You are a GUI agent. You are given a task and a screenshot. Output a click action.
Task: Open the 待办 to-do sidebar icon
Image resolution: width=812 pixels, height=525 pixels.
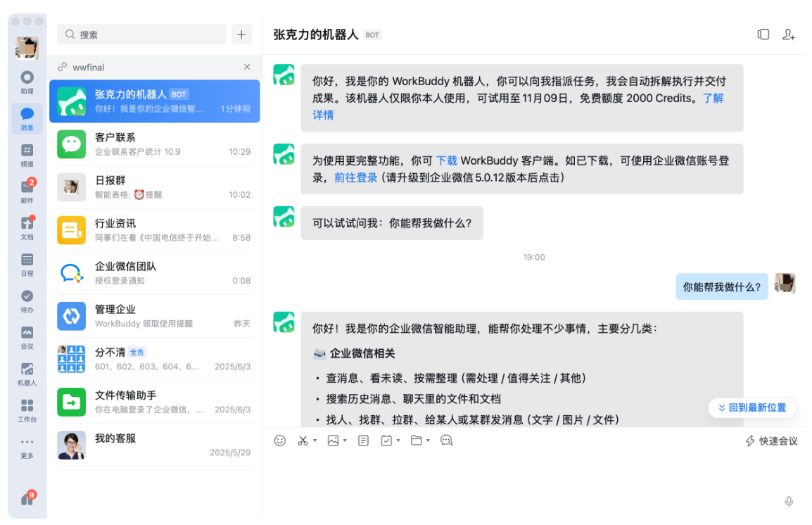[x=27, y=301]
